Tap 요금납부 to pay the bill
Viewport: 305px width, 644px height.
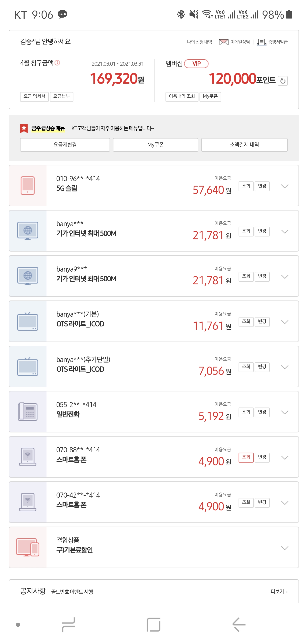click(x=61, y=97)
